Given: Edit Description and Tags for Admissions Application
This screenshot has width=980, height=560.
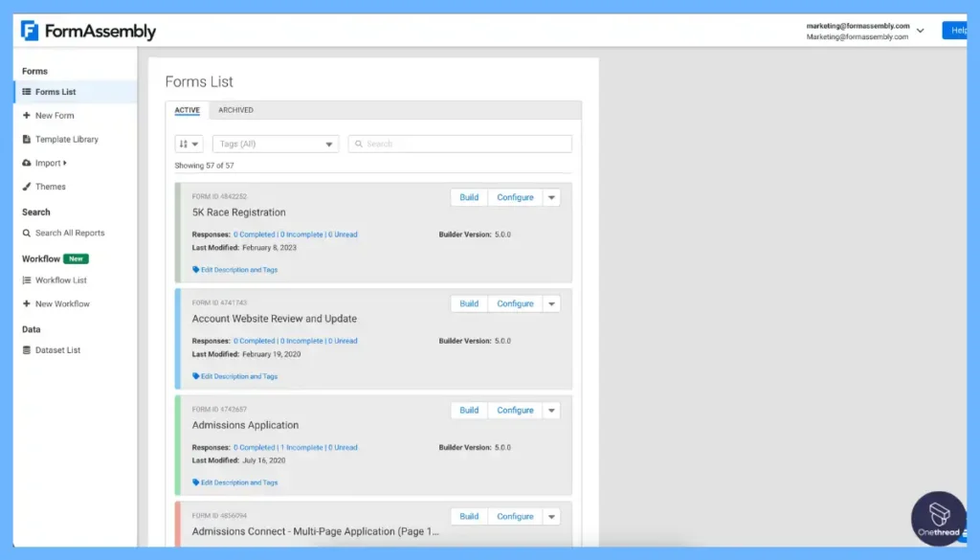Looking at the screenshot, I should (x=238, y=483).
